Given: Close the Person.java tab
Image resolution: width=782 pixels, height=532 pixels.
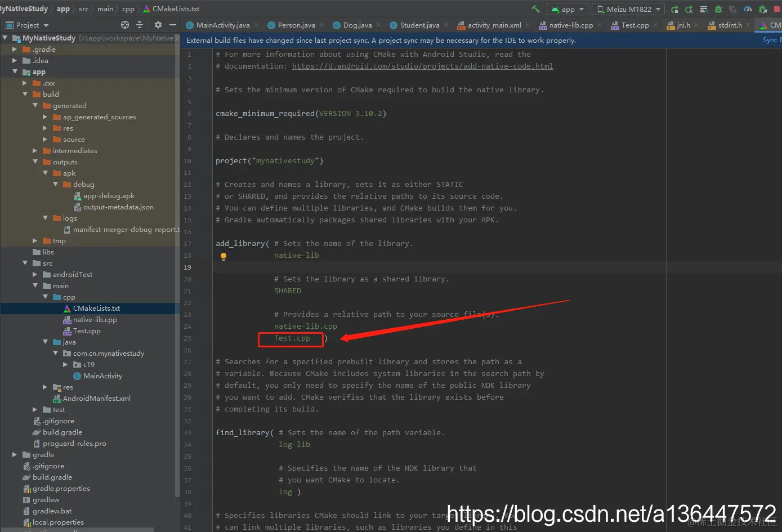Looking at the screenshot, I should tap(321, 25).
